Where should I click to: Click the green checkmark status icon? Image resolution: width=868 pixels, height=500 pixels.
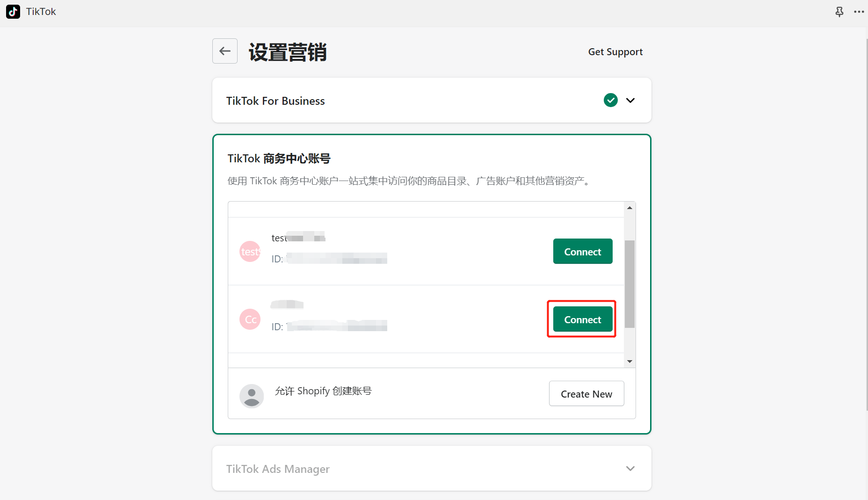point(611,100)
